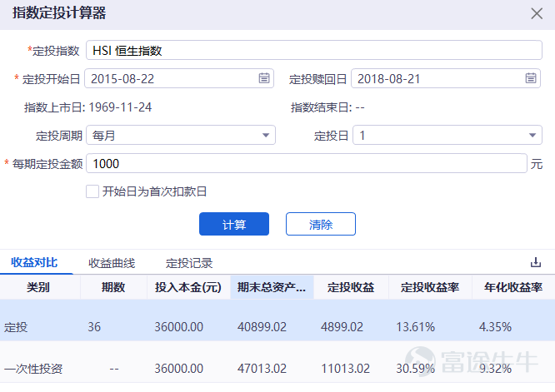The width and height of the screenshot is (555, 392).
Task: Enable 开始日为首次扣款日 checkbox
Action: coord(92,191)
